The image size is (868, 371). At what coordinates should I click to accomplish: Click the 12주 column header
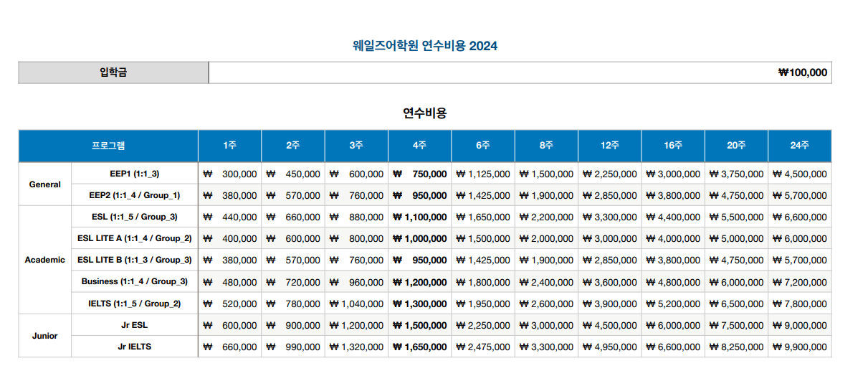[x=609, y=146]
